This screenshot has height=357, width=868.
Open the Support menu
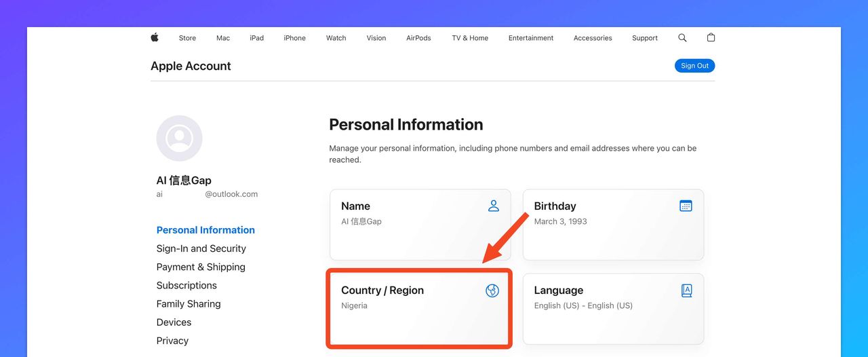(645, 38)
